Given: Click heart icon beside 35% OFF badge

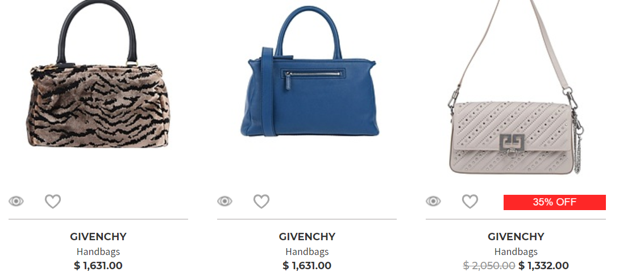Looking at the screenshot, I should (470, 202).
